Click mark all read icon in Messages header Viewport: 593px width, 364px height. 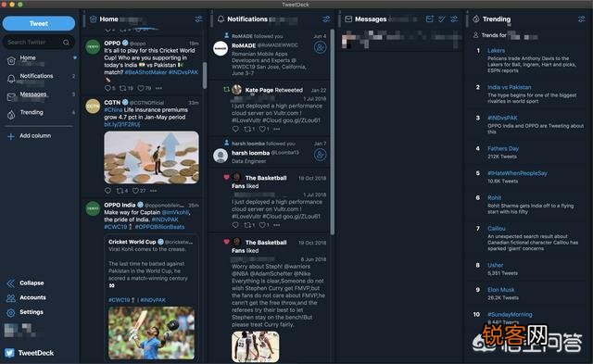point(442,19)
